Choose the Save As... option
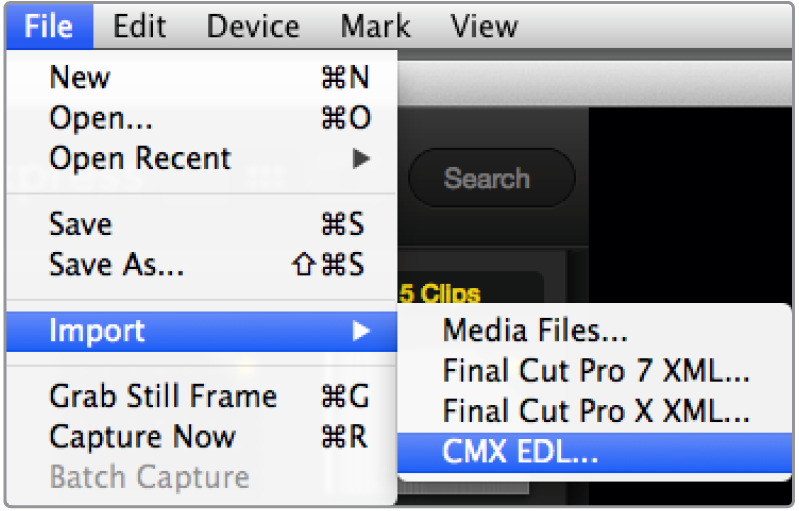 tap(116, 265)
